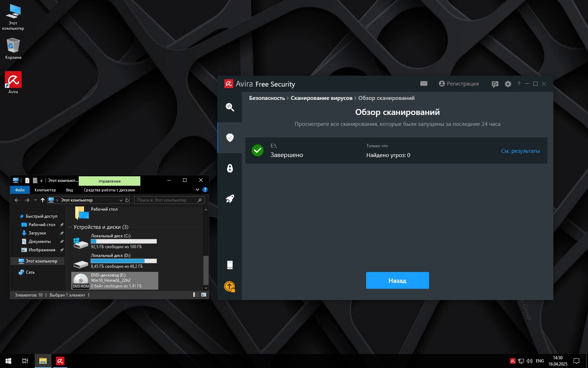Switch Explorer to large thumbnails view icon
588x368 pixels.
[204, 295]
